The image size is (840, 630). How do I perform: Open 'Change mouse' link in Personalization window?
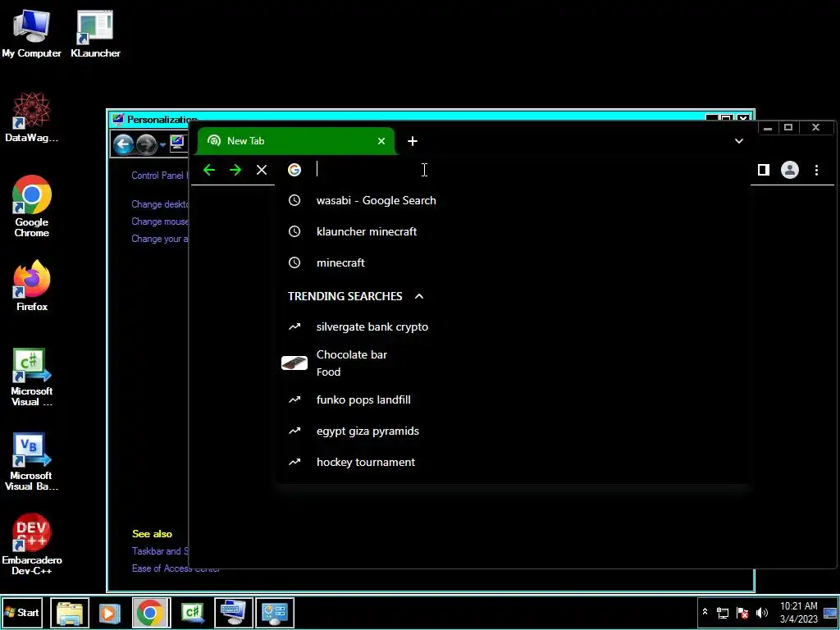pos(160,221)
